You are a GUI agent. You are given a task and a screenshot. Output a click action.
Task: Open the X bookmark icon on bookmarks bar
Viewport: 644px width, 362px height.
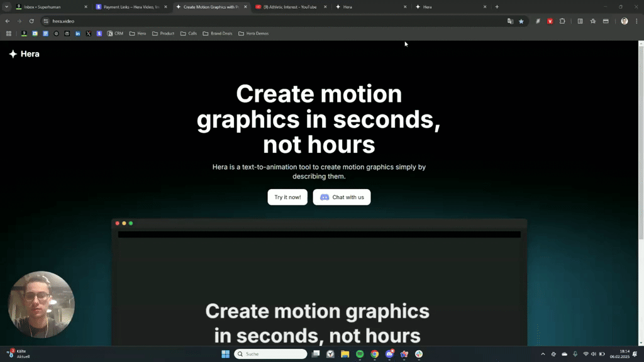coord(88,33)
